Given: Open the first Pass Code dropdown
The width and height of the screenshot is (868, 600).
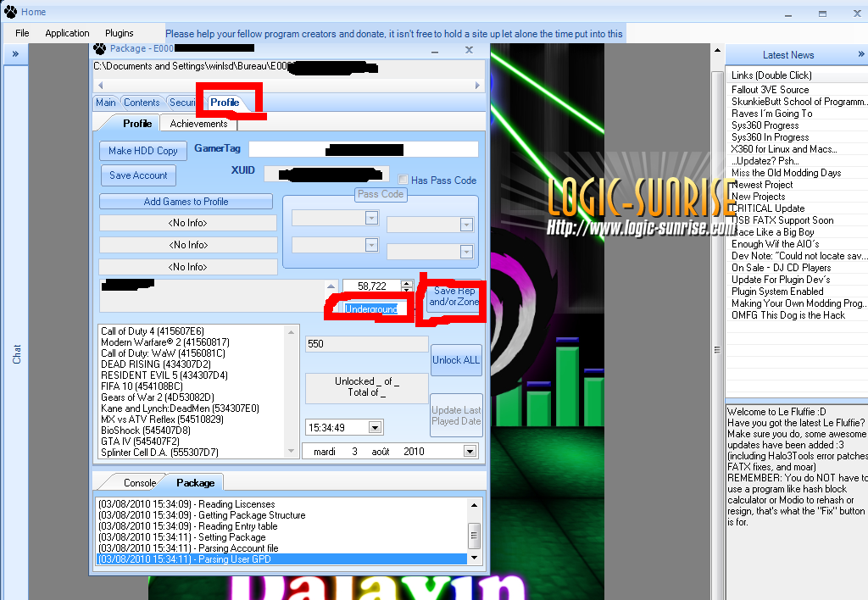Looking at the screenshot, I should (371, 218).
